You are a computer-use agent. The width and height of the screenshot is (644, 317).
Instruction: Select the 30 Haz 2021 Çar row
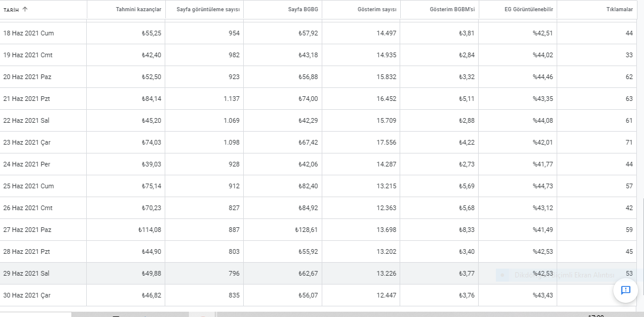318,295
